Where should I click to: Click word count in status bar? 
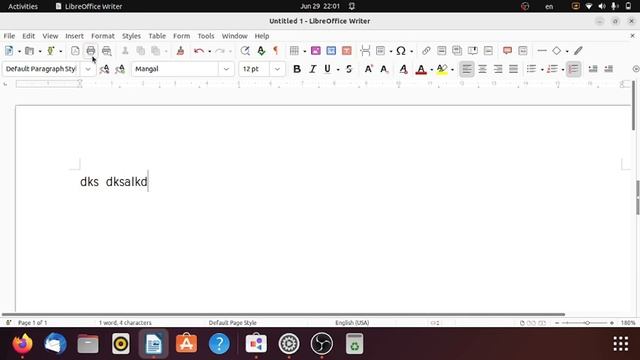[x=125, y=323]
